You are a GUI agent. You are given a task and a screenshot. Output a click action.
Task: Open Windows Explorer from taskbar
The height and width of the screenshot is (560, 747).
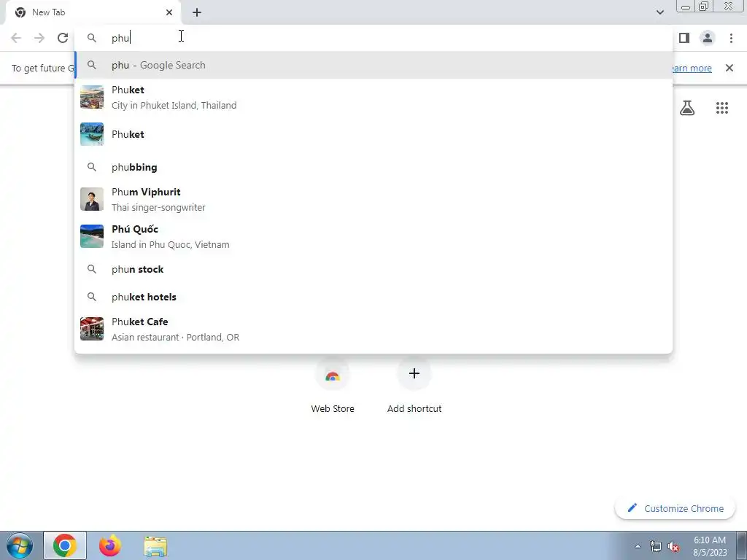tap(155, 546)
